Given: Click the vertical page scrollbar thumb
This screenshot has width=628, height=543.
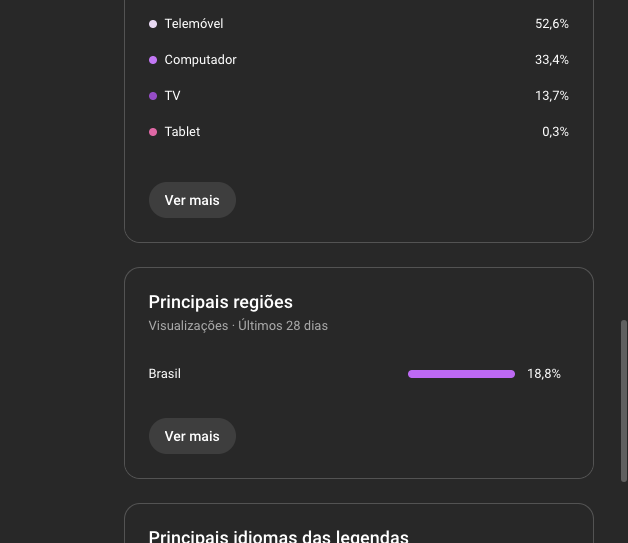Looking at the screenshot, I should tap(624, 420).
